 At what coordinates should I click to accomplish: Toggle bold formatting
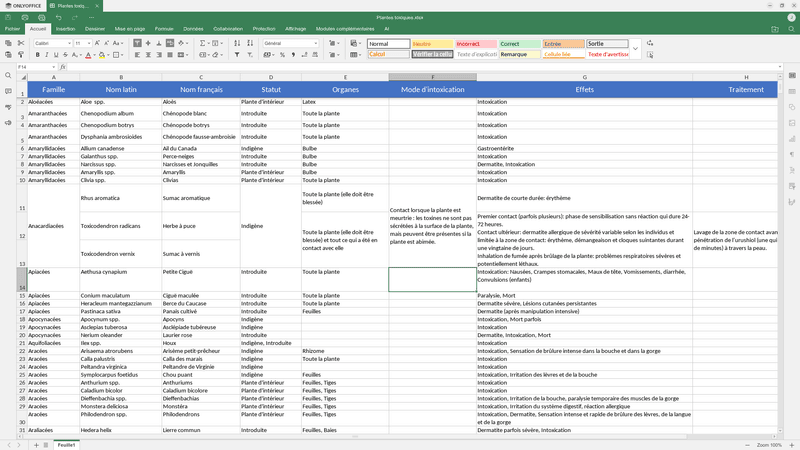[37, 55]
